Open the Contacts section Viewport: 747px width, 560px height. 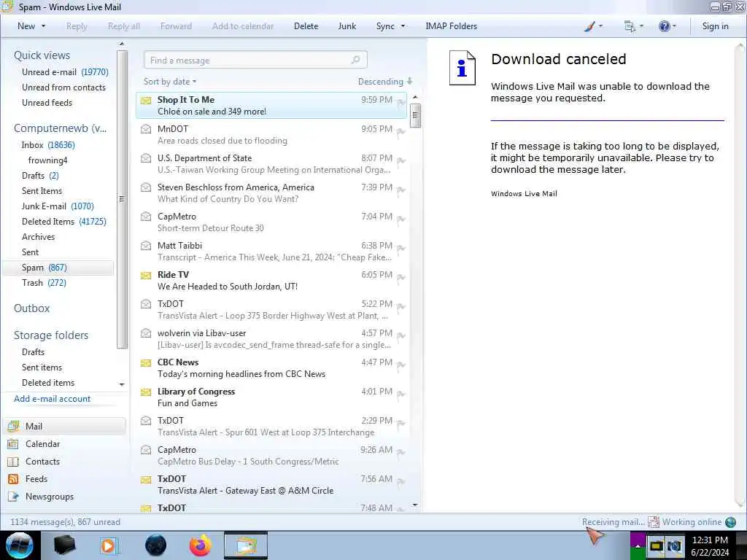[42, 462]
